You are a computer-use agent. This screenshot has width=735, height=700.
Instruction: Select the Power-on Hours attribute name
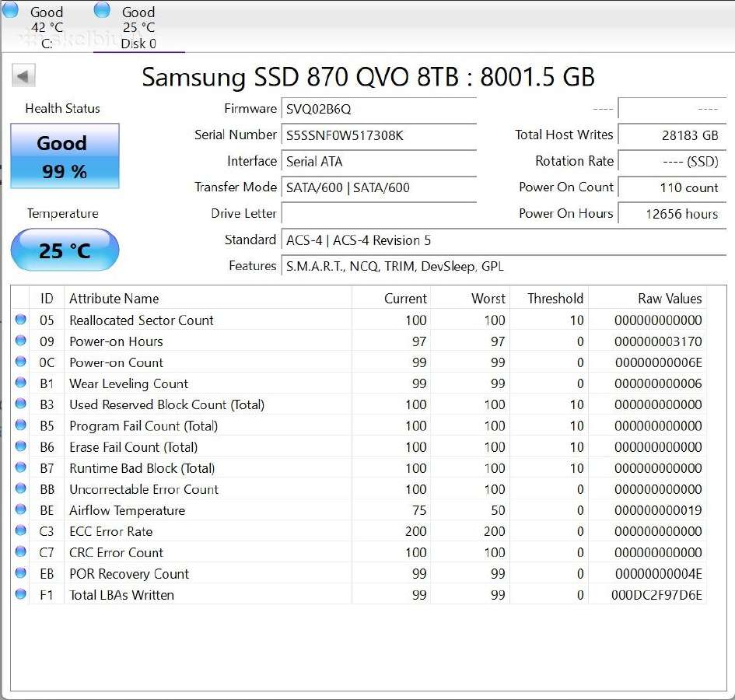tap(116, 341)
